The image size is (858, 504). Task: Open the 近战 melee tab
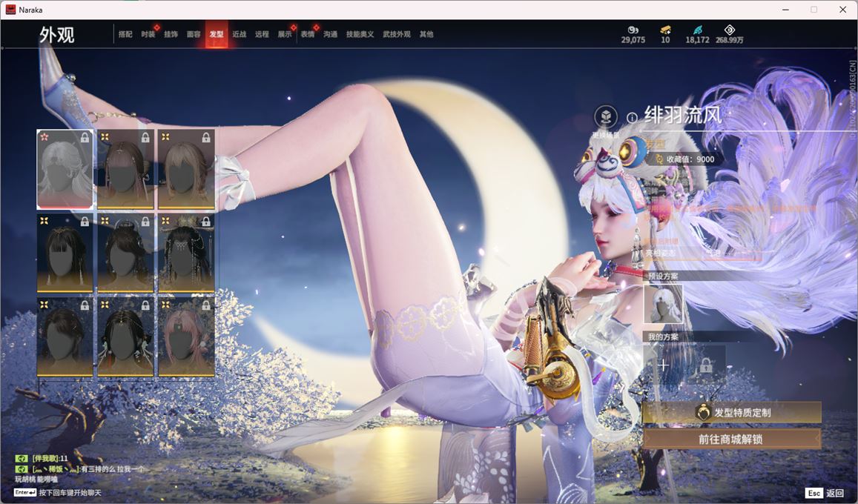pos(240,34)
